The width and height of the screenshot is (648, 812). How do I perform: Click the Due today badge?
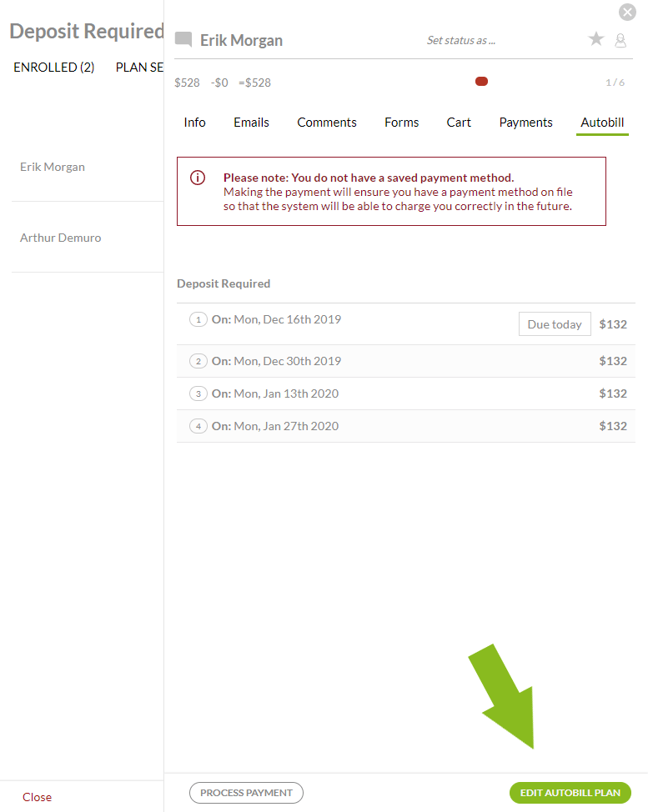555,324
